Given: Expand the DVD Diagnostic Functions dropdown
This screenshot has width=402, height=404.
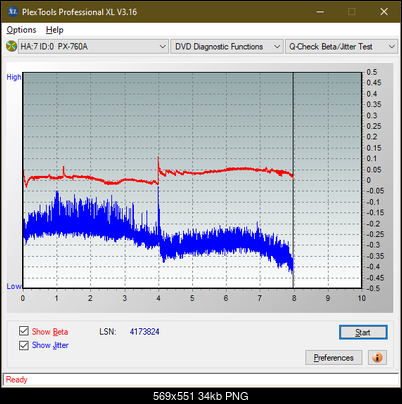Looking at the screenshot, I should tap(227, 47).
